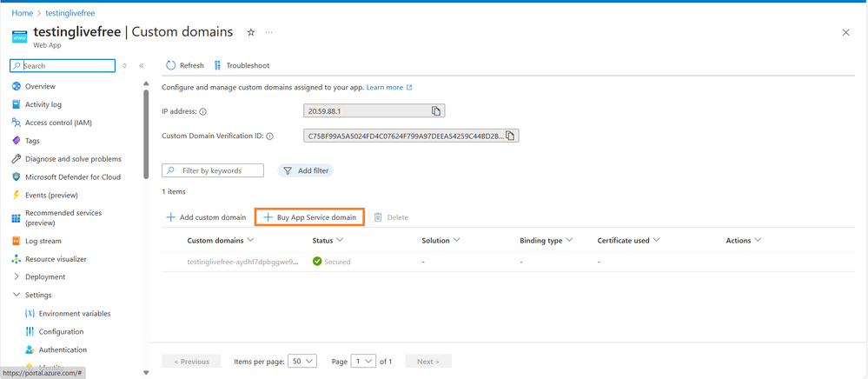Click the IP address info icon

pos(202,111)
